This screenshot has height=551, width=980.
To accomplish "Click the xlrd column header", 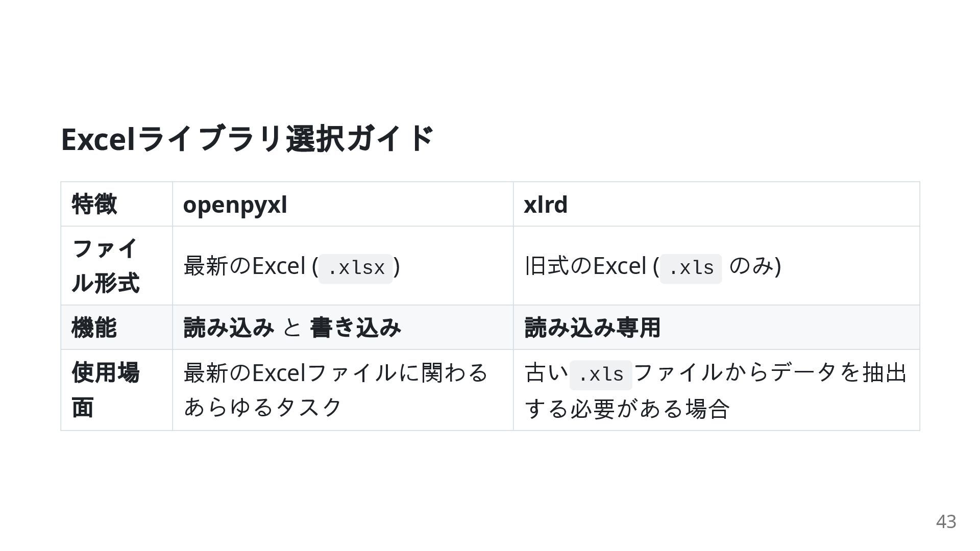I will point(545,205).
